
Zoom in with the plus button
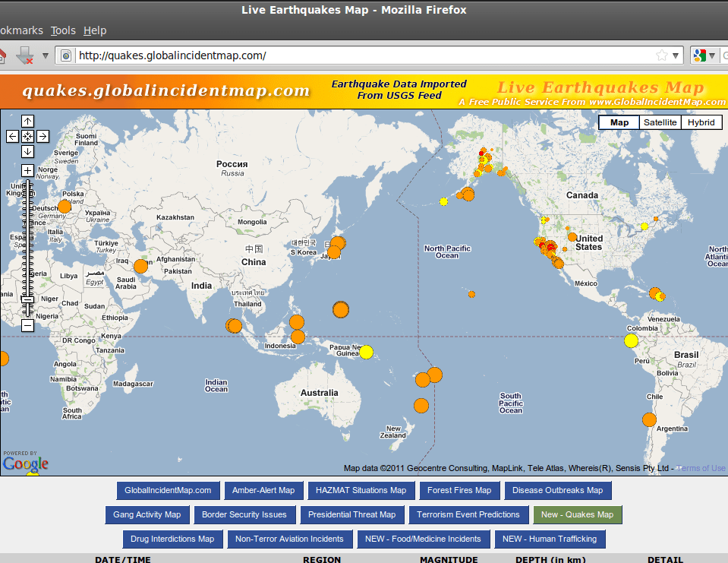tap(28, 170)
